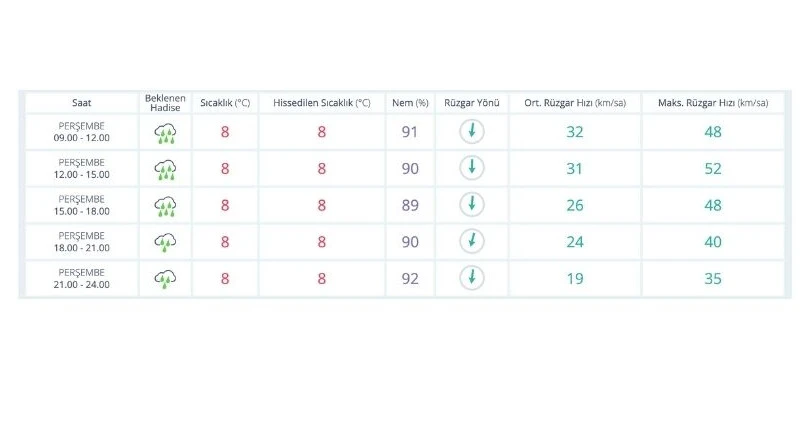The width and height of the screenshot is (804, 427).
Task: Click the rain icon for 09.00 - 12.00
Action: pos(165,132)
